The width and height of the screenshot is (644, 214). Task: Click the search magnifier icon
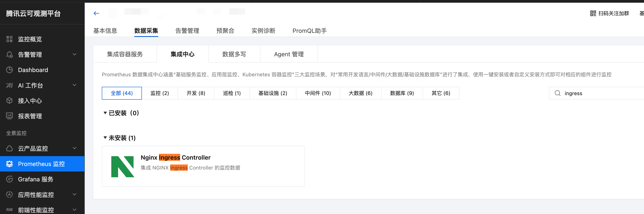point(557,93)
